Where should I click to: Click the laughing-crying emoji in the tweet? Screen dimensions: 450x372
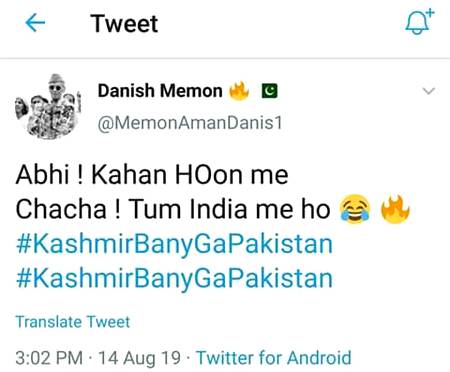(x=355, y=209)
